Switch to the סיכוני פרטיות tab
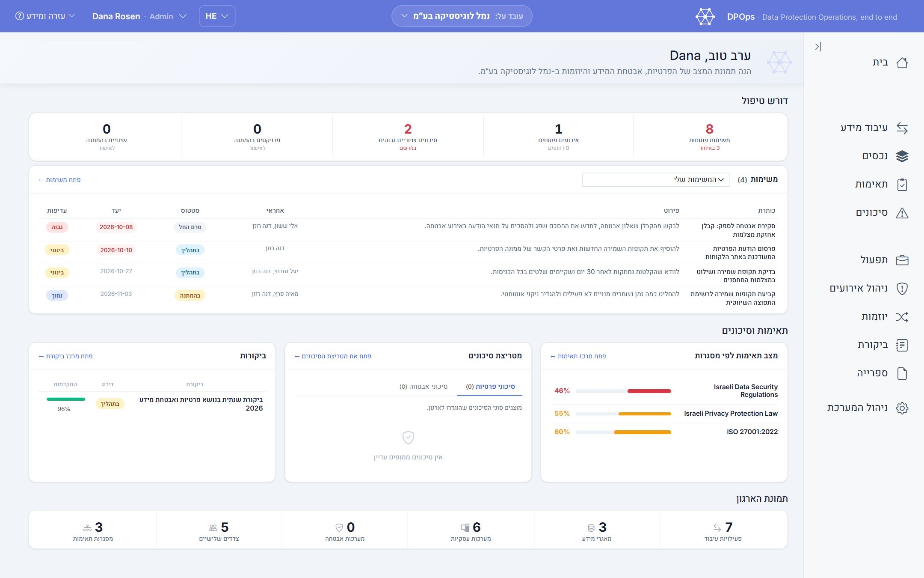The width and height of the screenshot is (924, 578). pos(490,387)
